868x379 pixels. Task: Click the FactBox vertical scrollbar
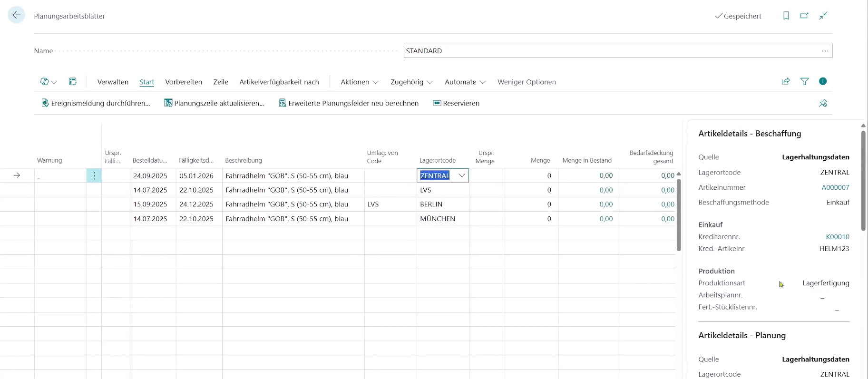pyautogui.click(x=863, y=181)
